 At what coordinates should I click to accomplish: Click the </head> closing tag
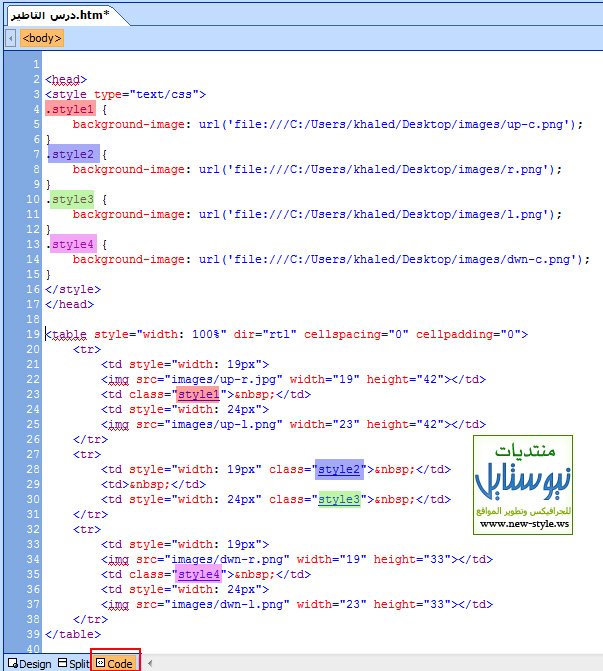(69, 304)
